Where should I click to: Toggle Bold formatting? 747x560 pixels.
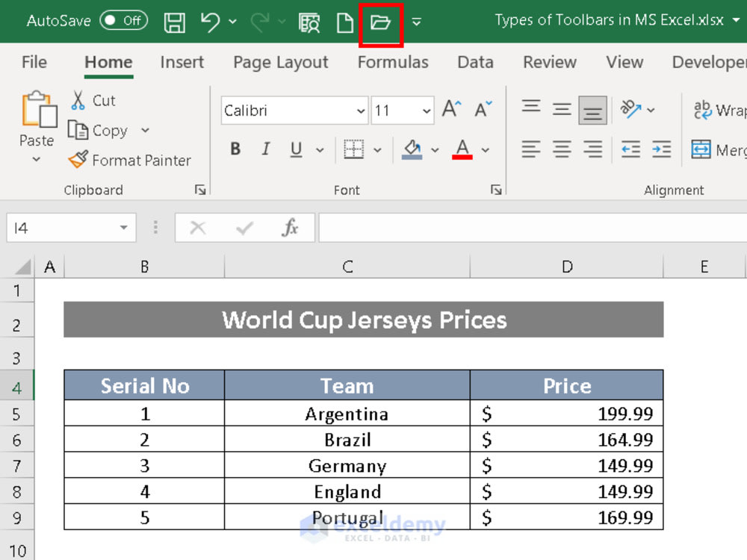coord(235,149)
